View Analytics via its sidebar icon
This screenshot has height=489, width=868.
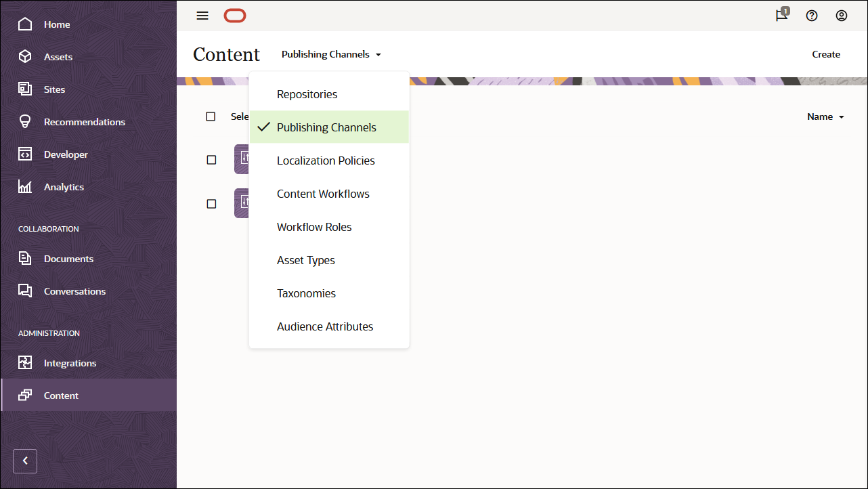pos(64,186)
